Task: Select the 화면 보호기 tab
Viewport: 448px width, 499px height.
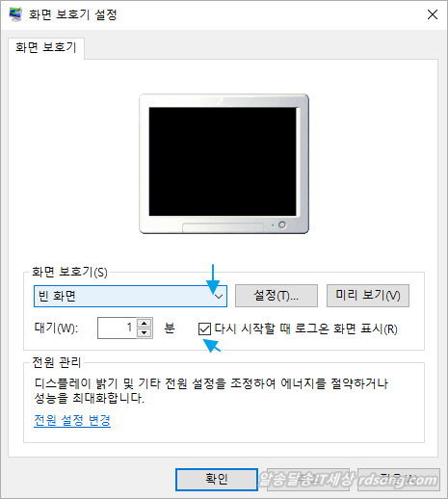Action: click(46, 48)
